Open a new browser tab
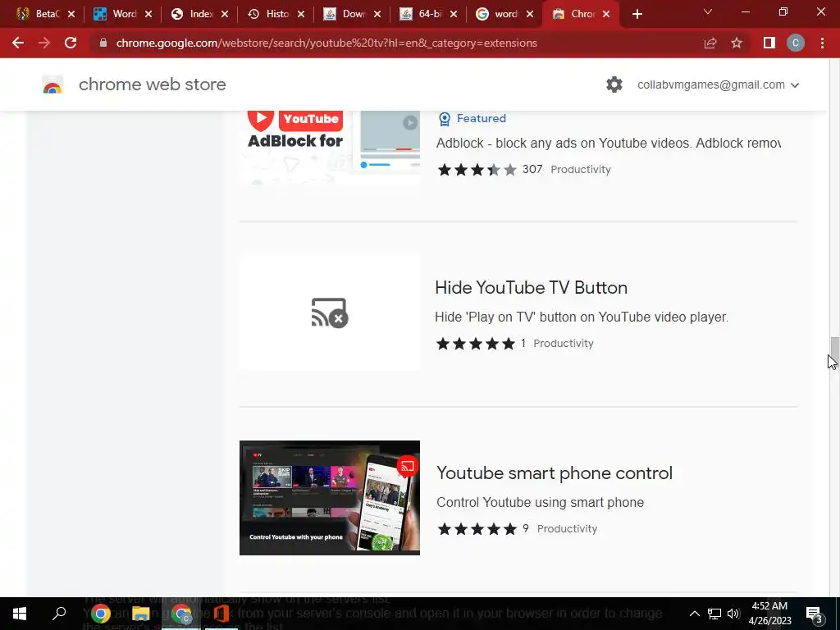This screenshot has width=840, height=630. [637, 14]
